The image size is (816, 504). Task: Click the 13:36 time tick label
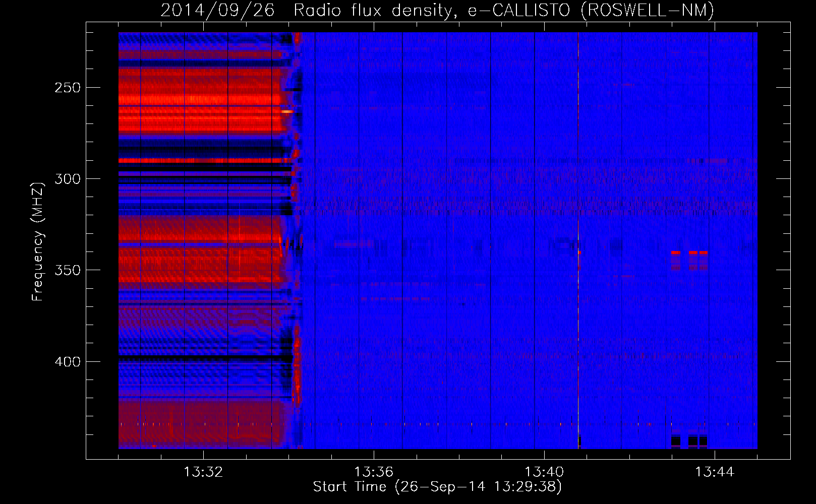374,472
